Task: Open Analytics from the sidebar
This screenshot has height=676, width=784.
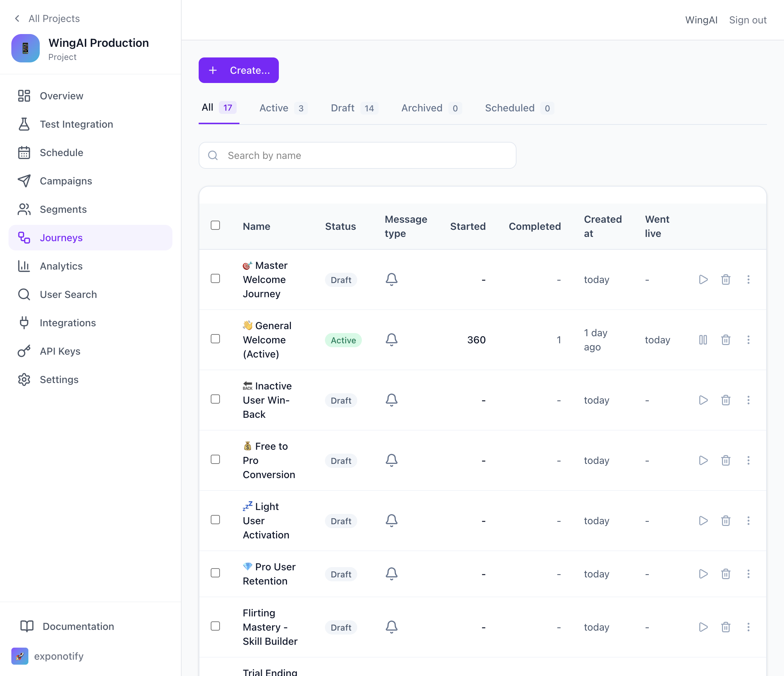Action: (61, 266)
